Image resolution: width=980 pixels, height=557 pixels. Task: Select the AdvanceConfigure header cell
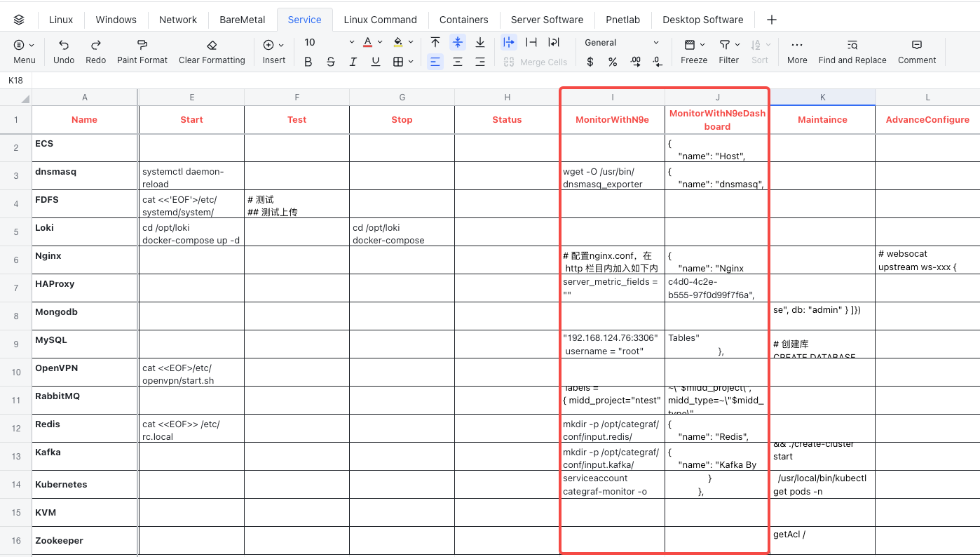[x=927, y=120]
